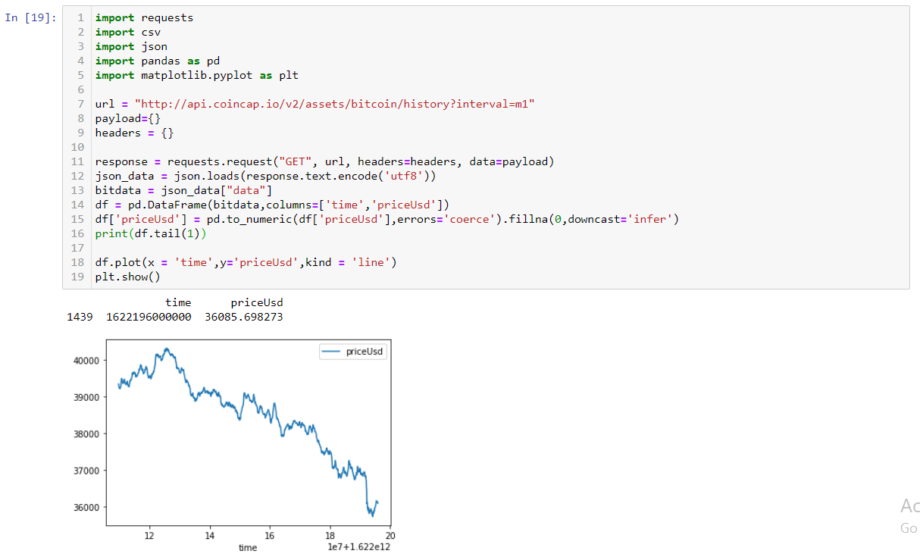The width and height of the screenshot is (920, 557).
Task: Click the blue legend line swatch
Action: [332, 352]
